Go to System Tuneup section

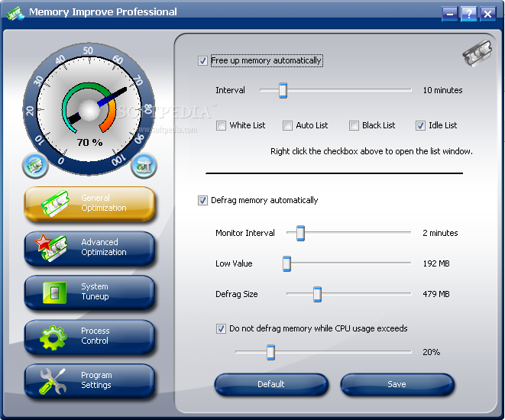pyautogui.click(x=89, y=292)
